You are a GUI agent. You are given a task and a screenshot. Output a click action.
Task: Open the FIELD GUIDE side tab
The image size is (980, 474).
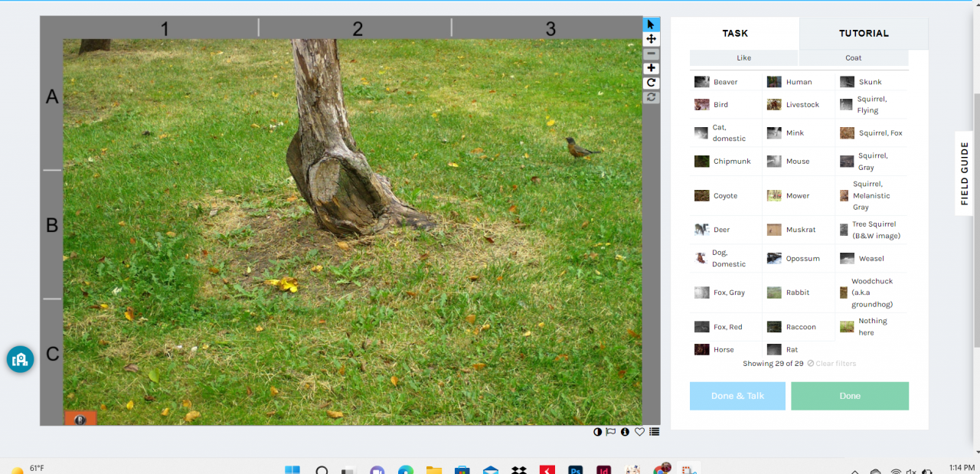964,174
